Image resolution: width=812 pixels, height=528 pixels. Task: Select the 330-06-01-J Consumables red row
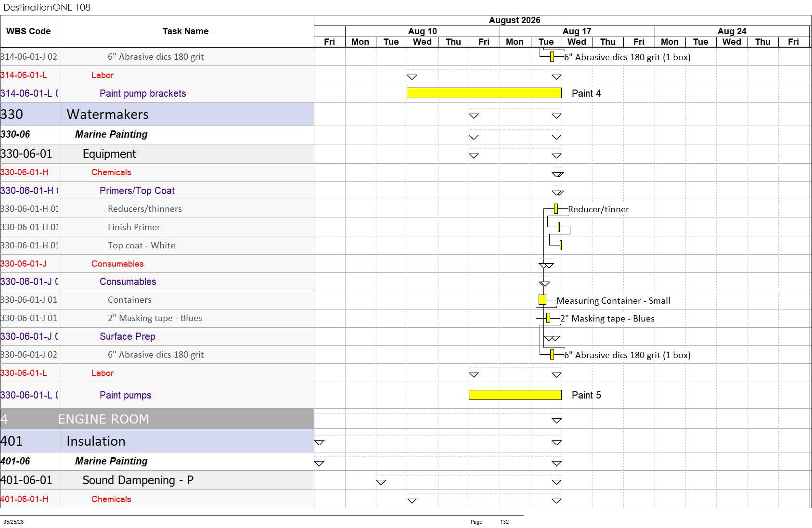[x=157, y=264]
